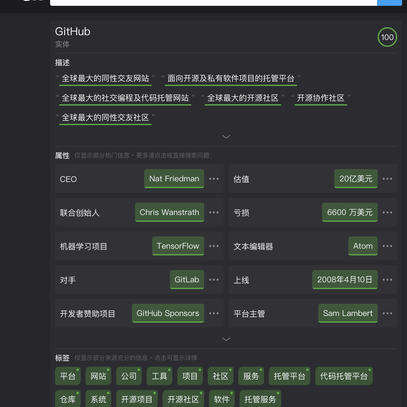Select the 软件 tag
Image resolution: width=407 pixels, height=407 pixels.
coord(222,399)
